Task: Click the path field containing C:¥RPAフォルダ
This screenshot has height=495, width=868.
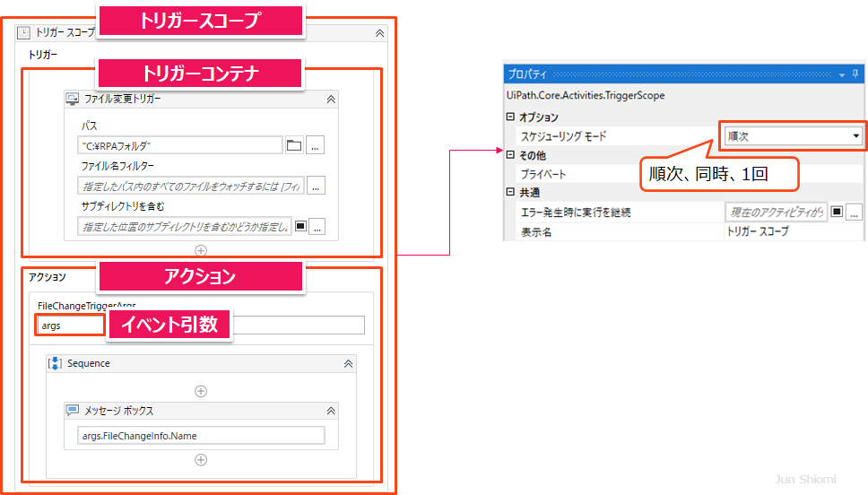Action: pyautogui.click(x=180, y=145)
